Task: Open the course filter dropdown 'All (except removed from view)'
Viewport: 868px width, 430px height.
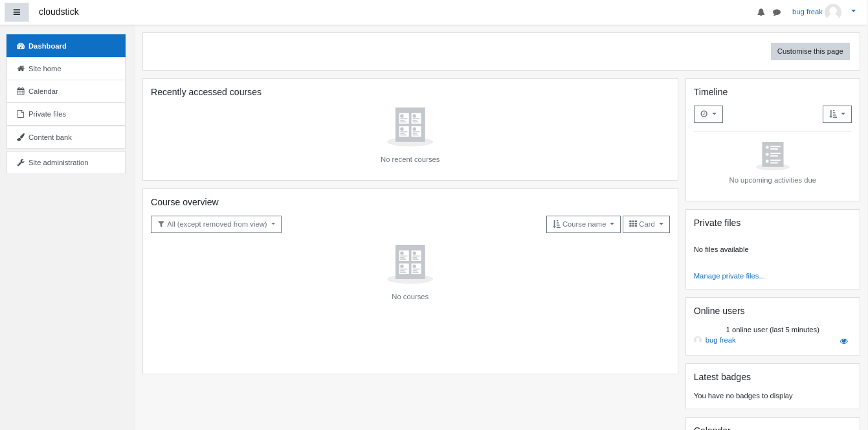Action: 216,224
